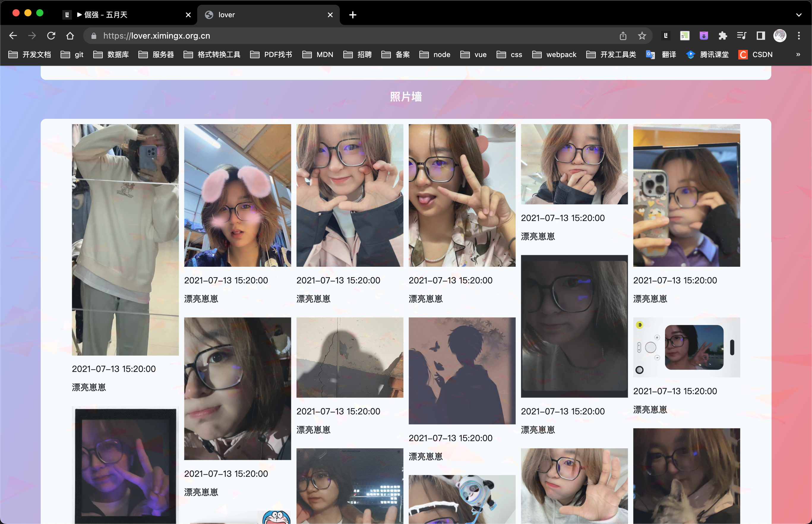Close the lover tab
Image resolution: width=812 pixels, height=524 pixels.
pyautogui.click(x=330, y=15)
